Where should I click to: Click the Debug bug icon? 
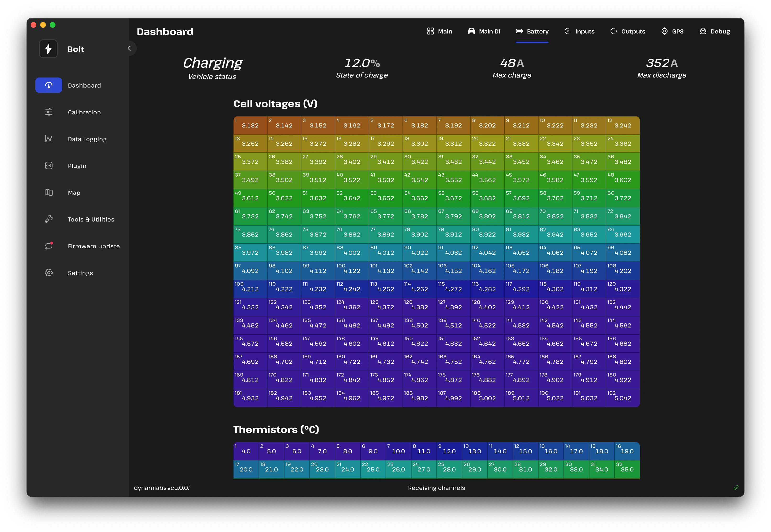703,31
